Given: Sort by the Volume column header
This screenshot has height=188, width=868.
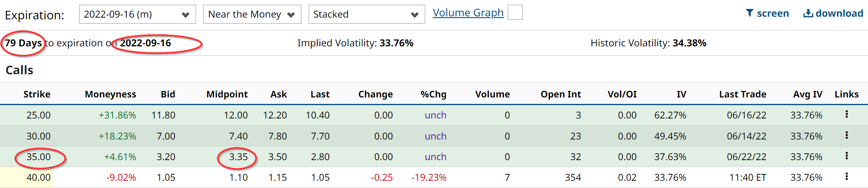Looking at the screenshot, I should pos(492,94).
